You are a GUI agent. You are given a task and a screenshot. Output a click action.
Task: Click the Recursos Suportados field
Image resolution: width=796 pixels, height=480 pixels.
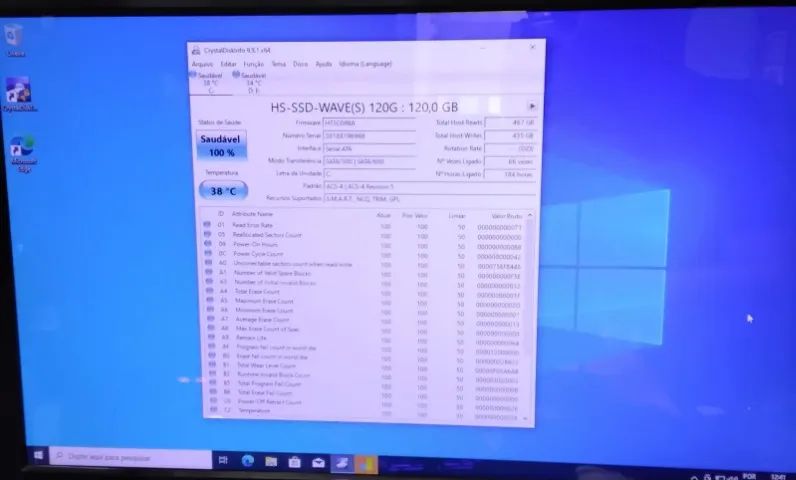pyautogui.click(x=429, y=199)
